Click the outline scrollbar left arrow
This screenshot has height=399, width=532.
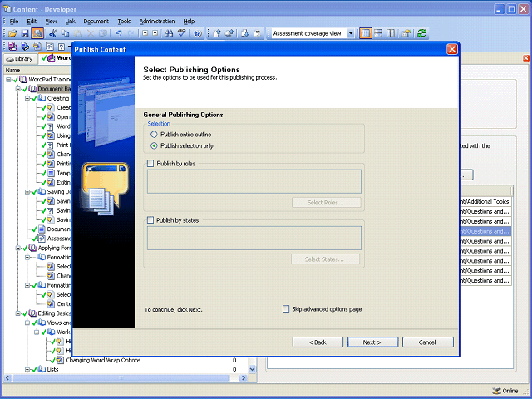coord(7,377)
